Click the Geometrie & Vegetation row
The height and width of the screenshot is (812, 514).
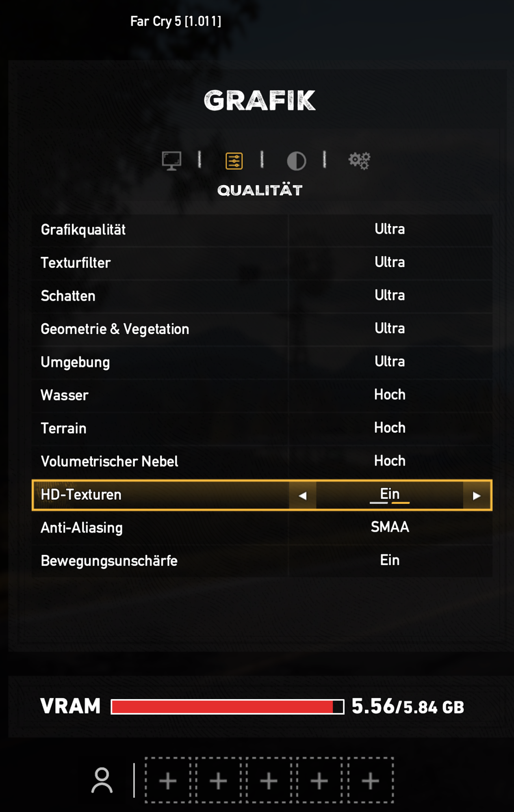[262, 329]
